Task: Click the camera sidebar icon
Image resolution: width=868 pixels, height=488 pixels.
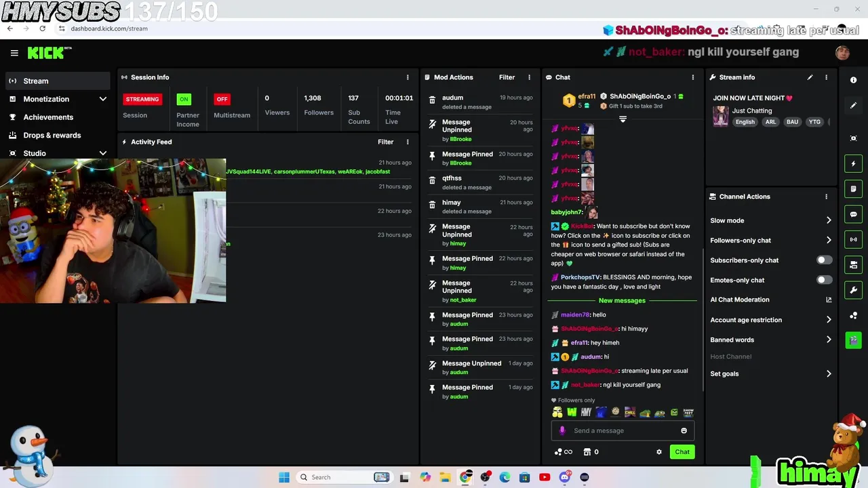Action: (x=854, y=340)
